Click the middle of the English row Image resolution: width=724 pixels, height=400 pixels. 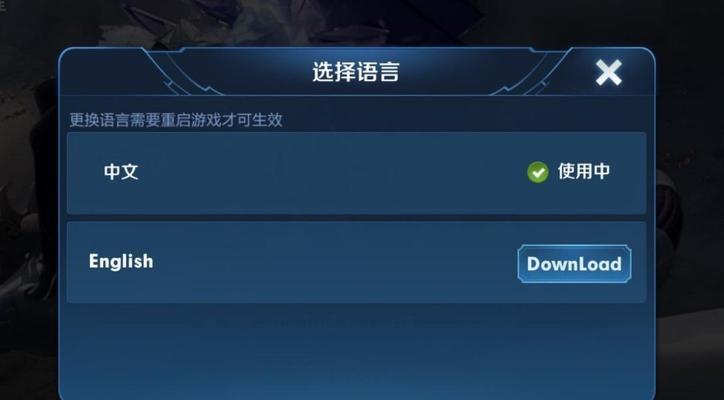(x=356, y=262)
